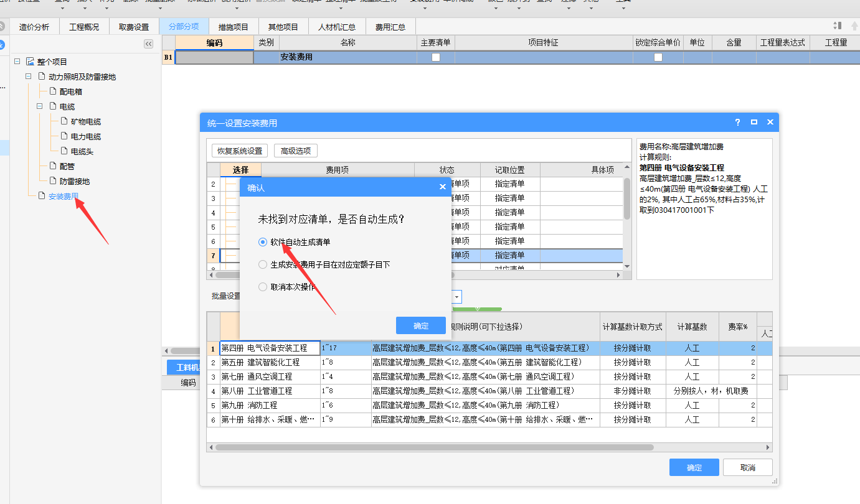Switch to the 其他项目 tab
Image resolution: width=860 pixels, height=504 pixels.
click(x=283, y=27)
